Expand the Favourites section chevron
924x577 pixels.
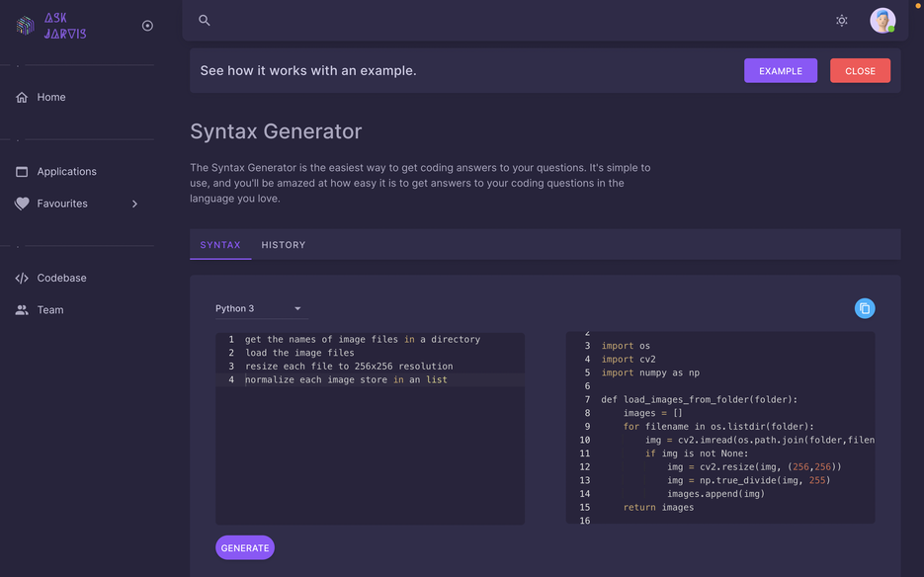134,204
